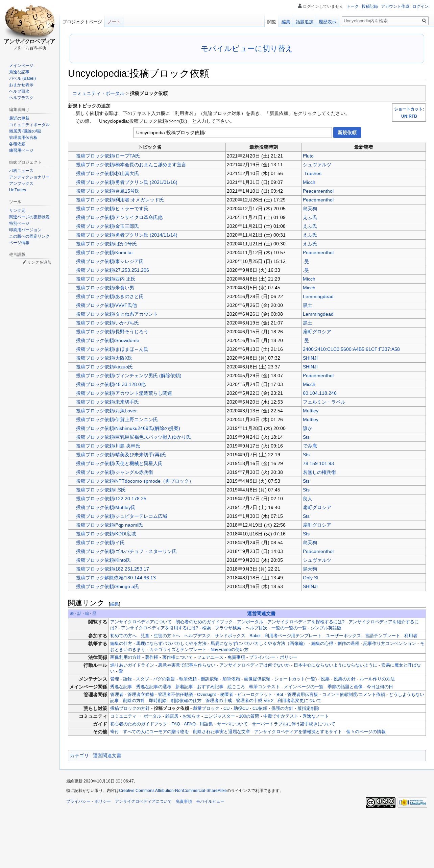Open プライバシー・ポリシー in the footer
The width and height of the screenshot is (434, 868).
(x=89, y=801)
